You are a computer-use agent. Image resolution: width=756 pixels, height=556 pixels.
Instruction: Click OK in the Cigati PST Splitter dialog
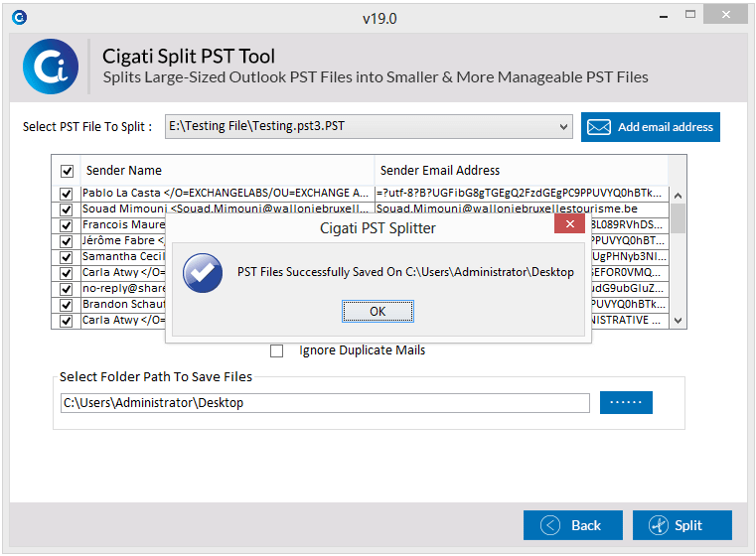tap(378, 311)
